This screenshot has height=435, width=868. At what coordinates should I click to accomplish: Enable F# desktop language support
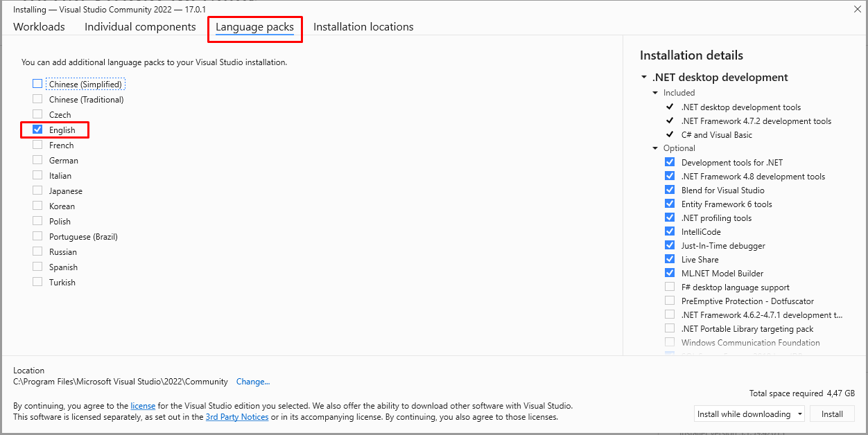(670, 287)
